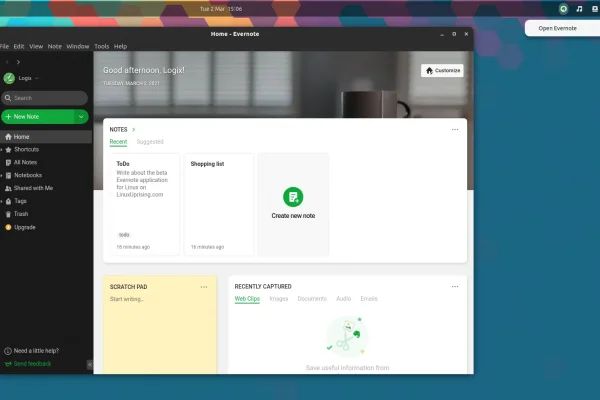600x400 pixels.
Task: Open the ToDo note card
Action: click(145, 204)
